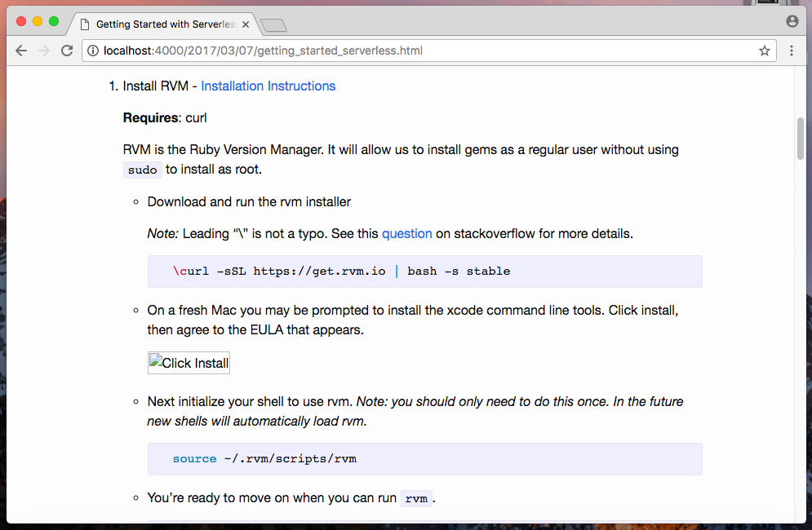Close the Getting Started with Serverless tab
This screenshot has width=812, height=530.
[246, 24]
